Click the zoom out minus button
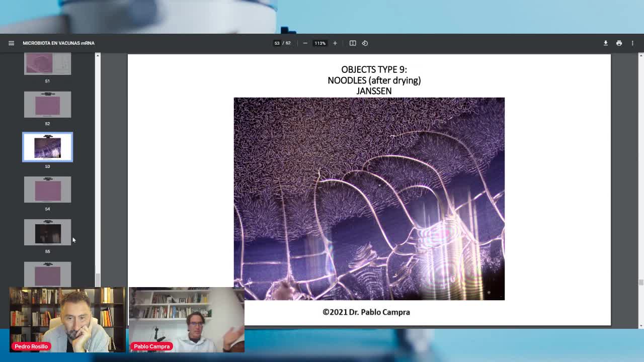644x362 pixels. [305, 43]
